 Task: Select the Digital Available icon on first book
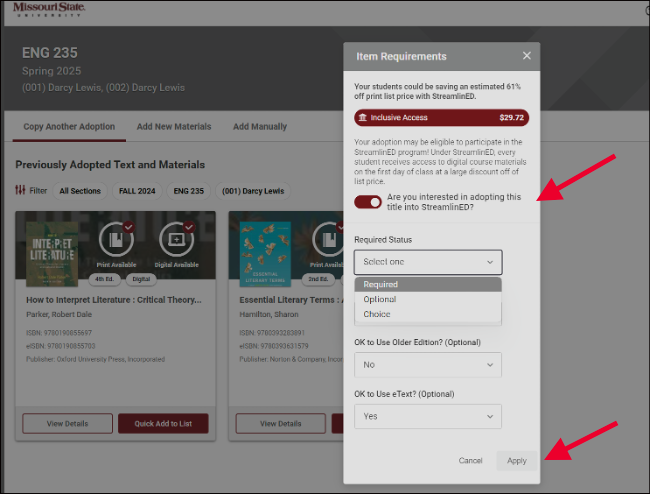tap(178, 241)
